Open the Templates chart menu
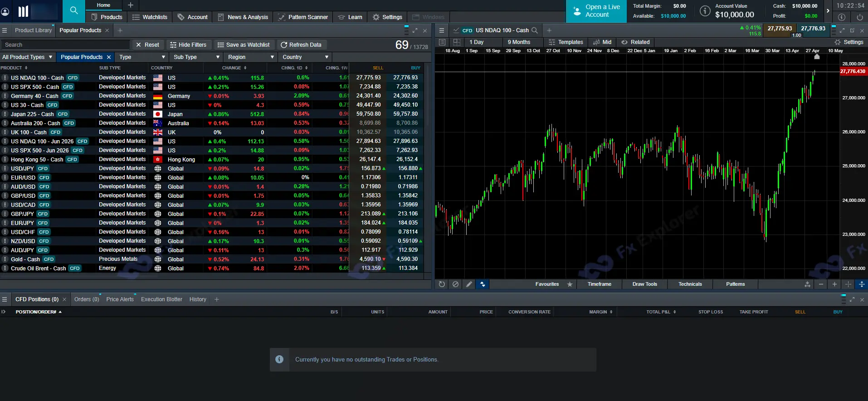Viewport: 868px width, 401px height. pos(566,42)
